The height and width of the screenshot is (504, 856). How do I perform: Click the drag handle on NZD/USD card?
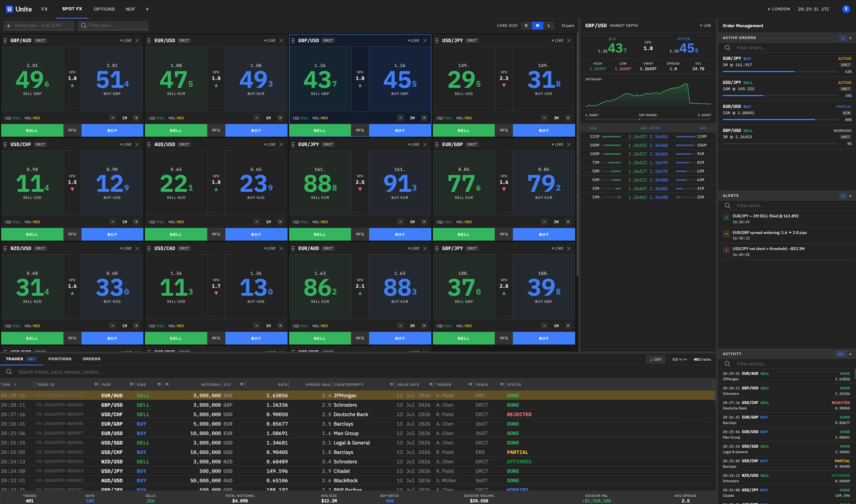click(x=5, y=248)
